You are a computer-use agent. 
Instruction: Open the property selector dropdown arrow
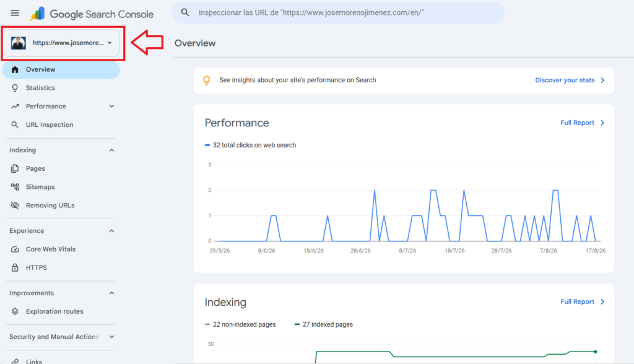[x=110, y=43]
